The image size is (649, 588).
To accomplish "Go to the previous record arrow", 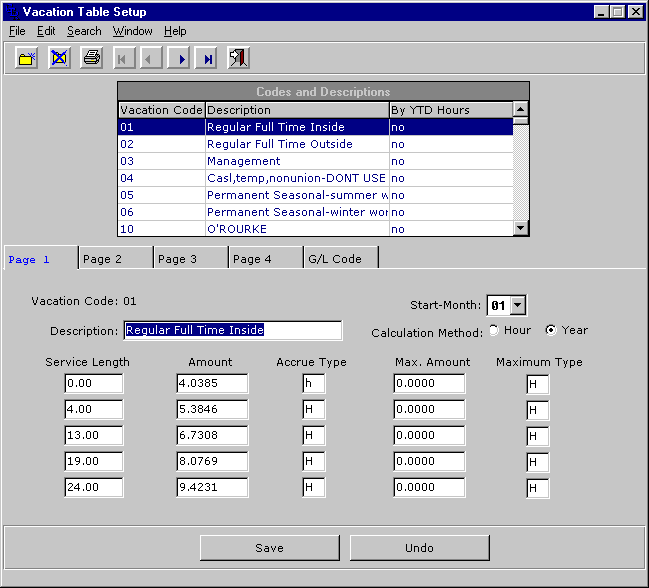I will pyautogui.click(x=152, y=59).
